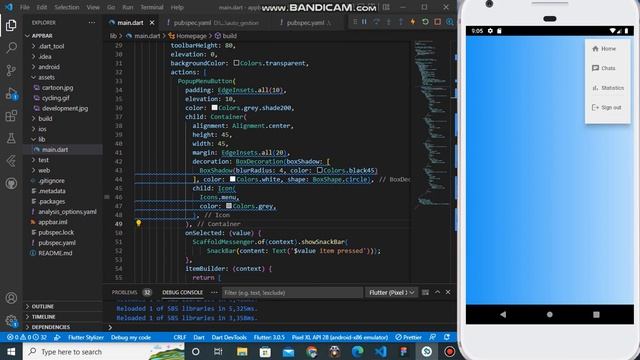Viewport: 640px width, 360px height.
Task: Switch to the DEBUG CONSOLE tab
Action: tap(182, 292)
